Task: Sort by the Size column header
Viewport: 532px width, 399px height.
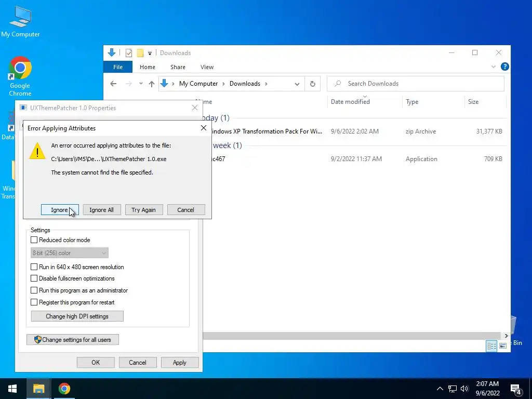Action: click(485, 102)
